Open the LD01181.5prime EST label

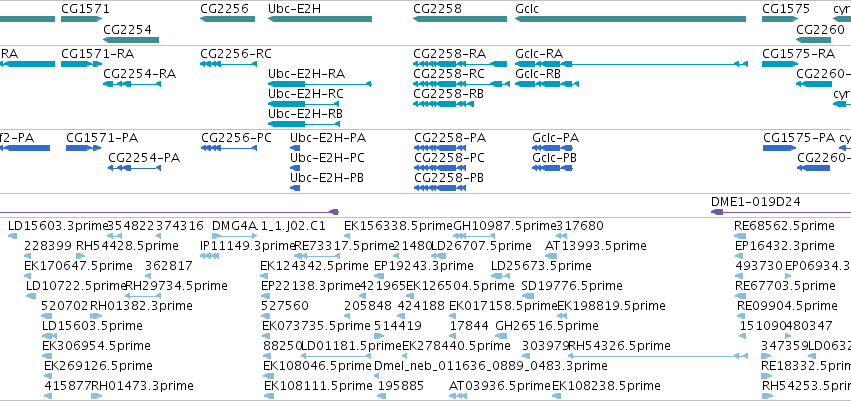pos(351,346)
